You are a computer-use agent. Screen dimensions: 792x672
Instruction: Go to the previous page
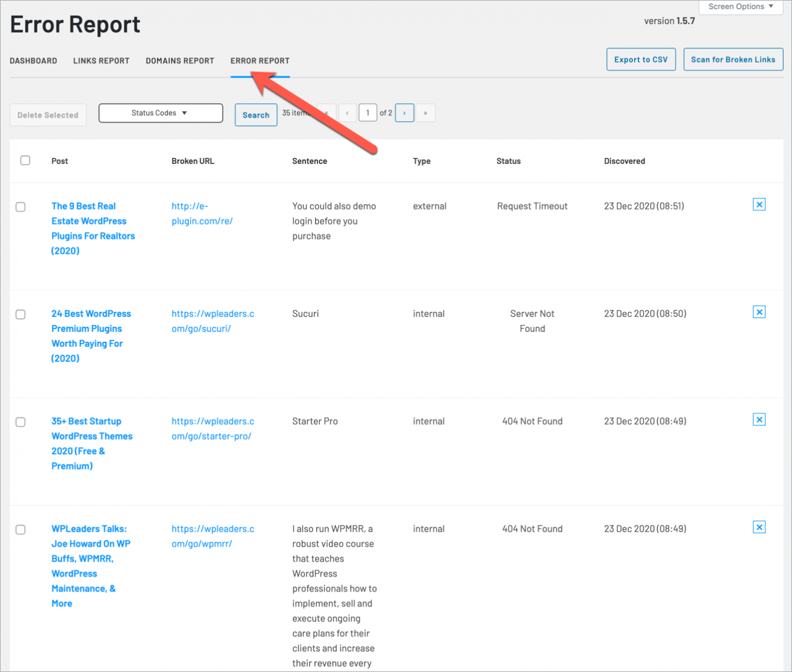347,112
